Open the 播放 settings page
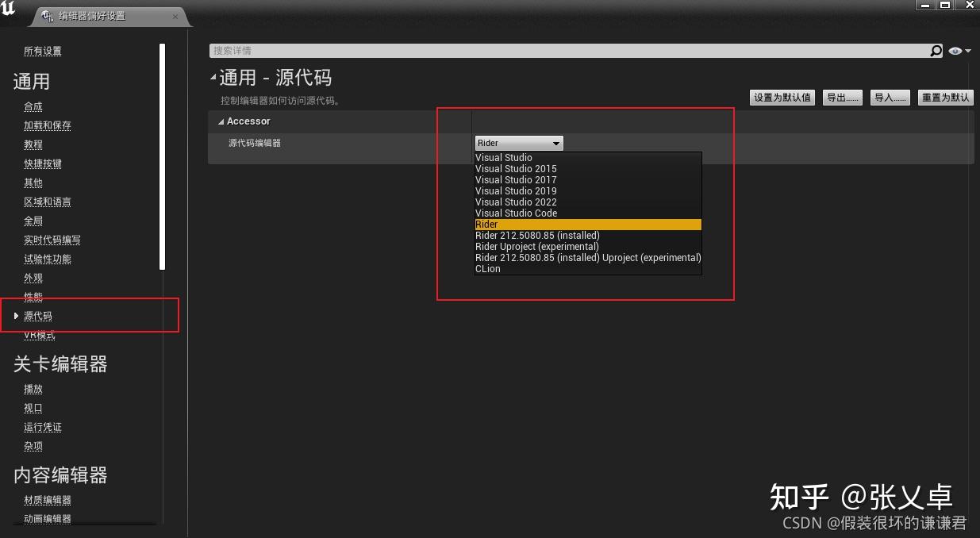 click(33, 389)
